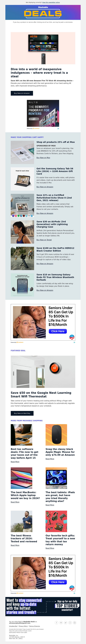The image size is (86, 644).
Task: Read More about the Apple Magic Mouse deal
Action: (50, 459)
